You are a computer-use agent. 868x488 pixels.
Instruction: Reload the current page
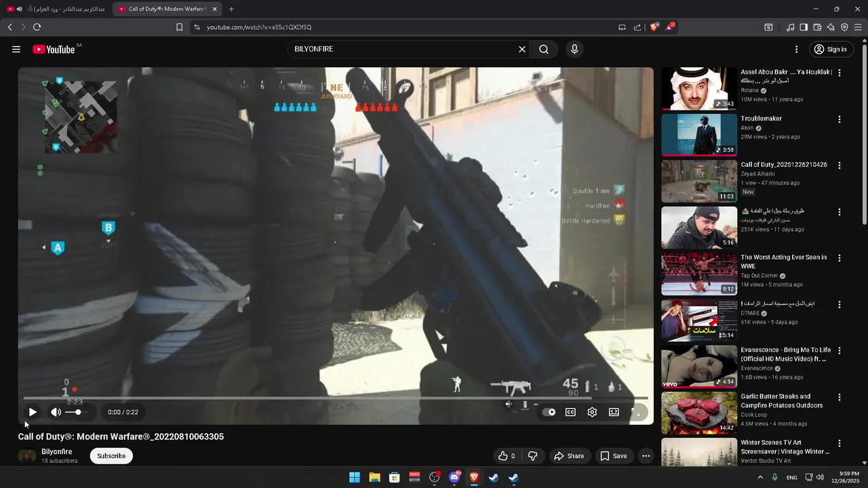37,27
